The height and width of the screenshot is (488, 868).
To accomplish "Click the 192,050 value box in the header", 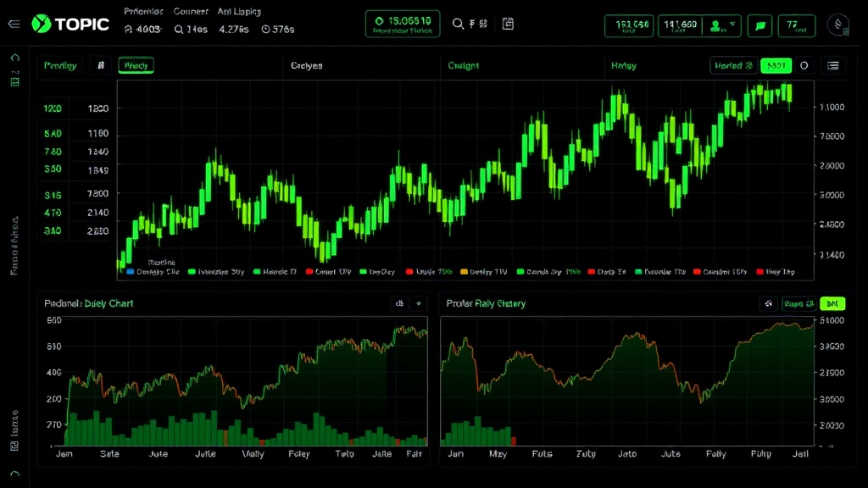I will [x=629, y=26].
